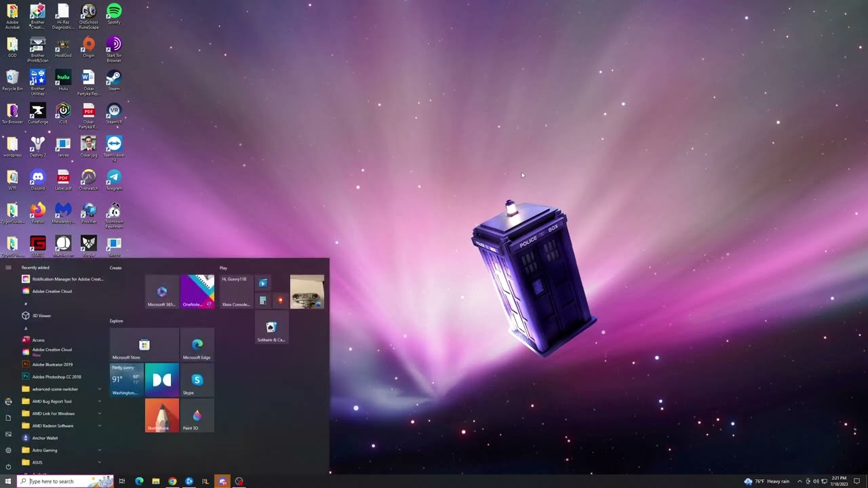
Task: Select the Discord desktop shortcut
Action: coord(38,180)
